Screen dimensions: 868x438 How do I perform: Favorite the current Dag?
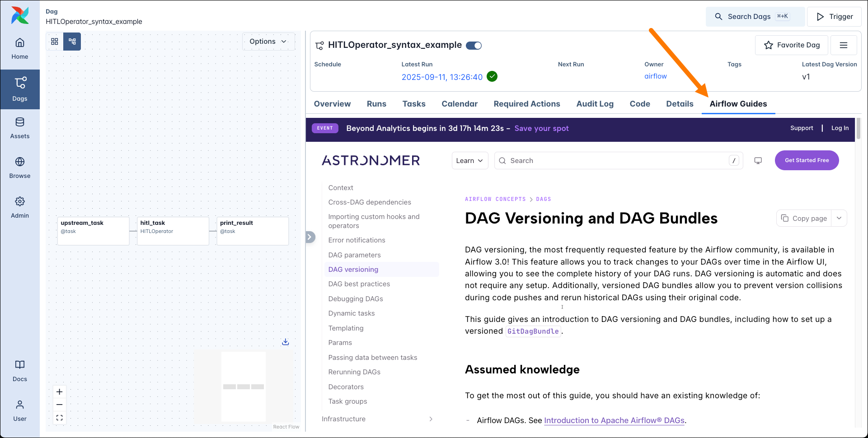(x=791, y=45)
